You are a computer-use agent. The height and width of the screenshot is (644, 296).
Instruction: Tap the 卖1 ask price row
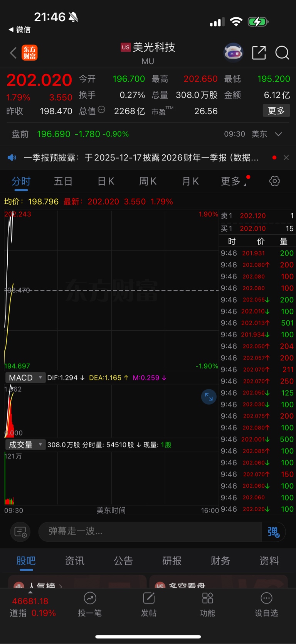257,216
